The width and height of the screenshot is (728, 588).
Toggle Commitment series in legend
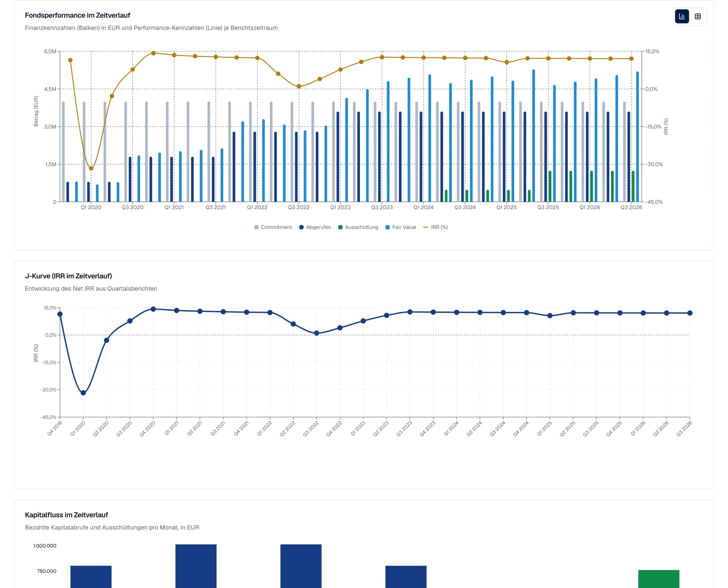pyautogui.click(x=273, y=227)
